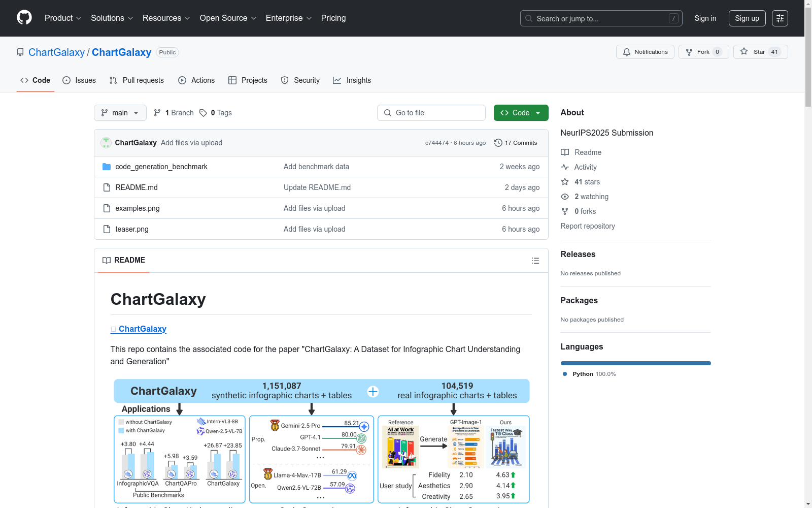812x508 pixels.
Task: Click the commit history clock icon
Action: [x=498, y=143]
